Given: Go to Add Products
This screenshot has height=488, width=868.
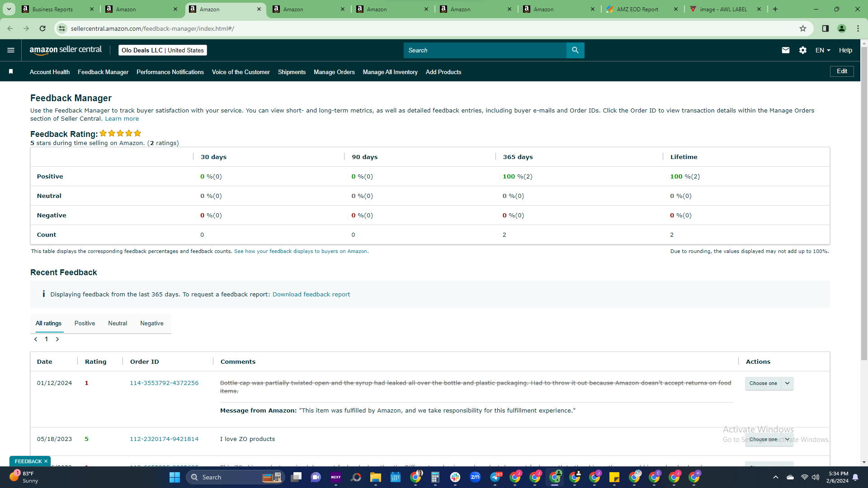Looking at the screenshot, I should (x=443, y=72).
